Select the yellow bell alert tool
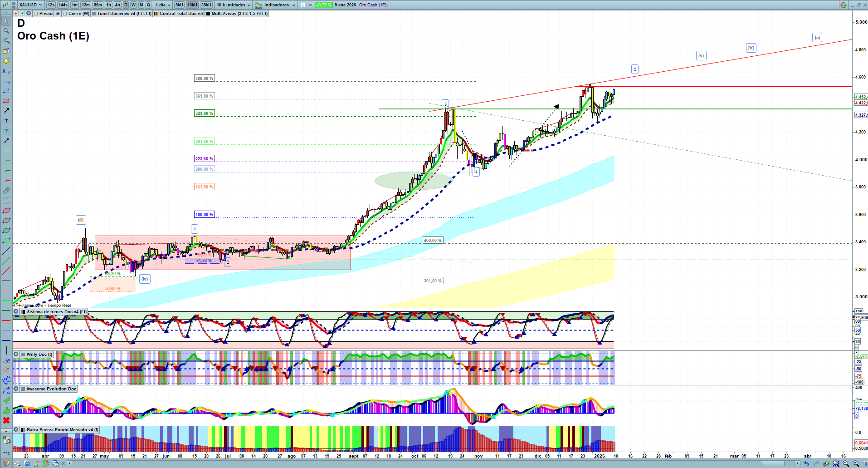The image size is (868, 468). click(x=6, y=61)
